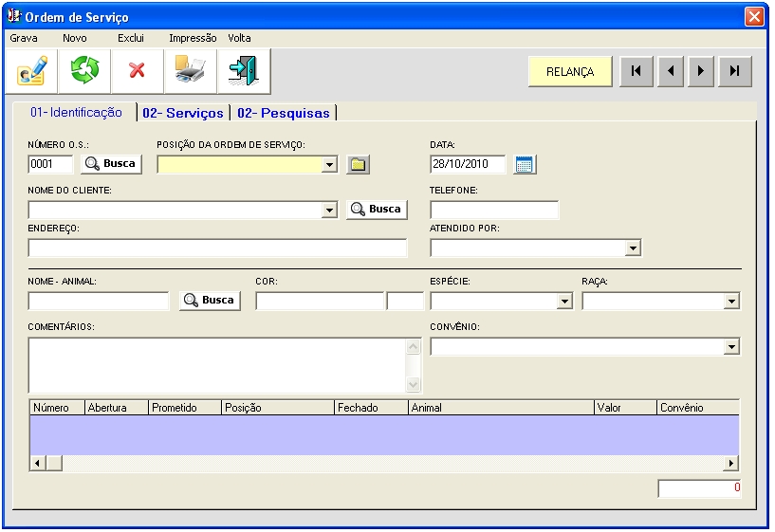Expand the Posição da Ordem de Serviço dropdown
775x532 pixels.
(x=329, y=165)
